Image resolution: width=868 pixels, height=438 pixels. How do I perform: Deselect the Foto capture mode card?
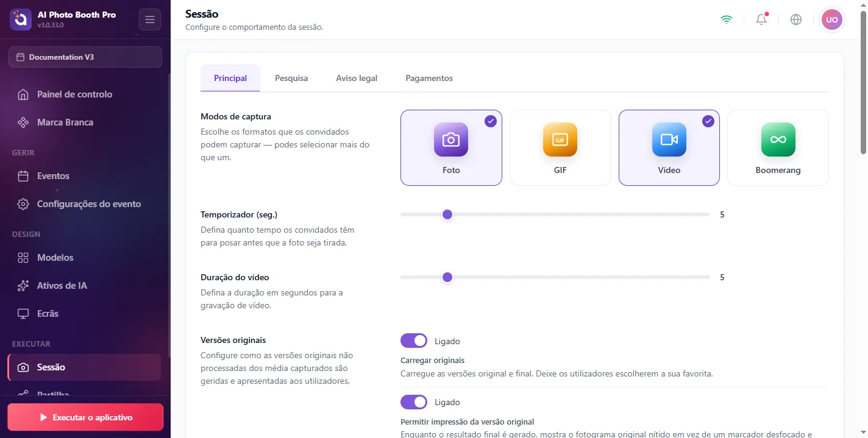(451, 147)
